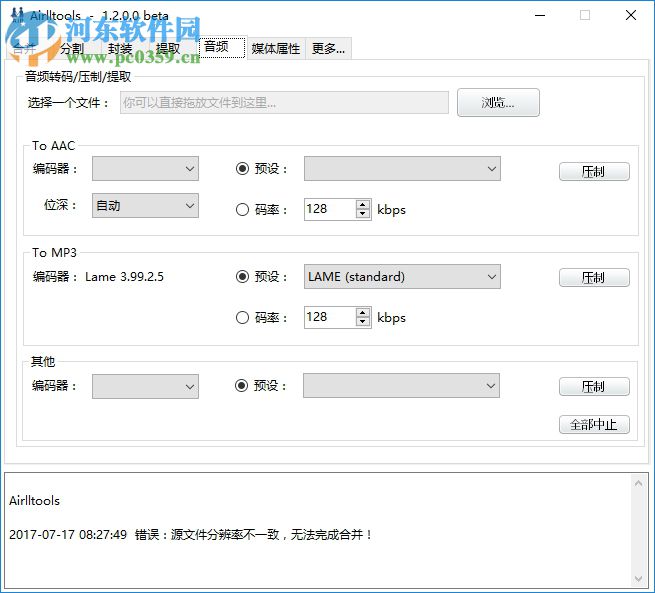Click log panel scroll up arrow
This screenshot has width=655, height=593.
coord(639,484)
